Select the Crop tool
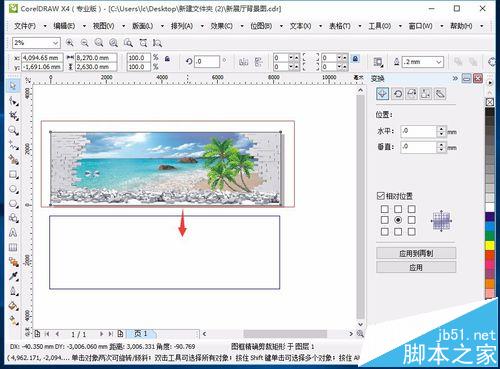The width and height of the screenshot is (500, 369). tap(13, 116)
